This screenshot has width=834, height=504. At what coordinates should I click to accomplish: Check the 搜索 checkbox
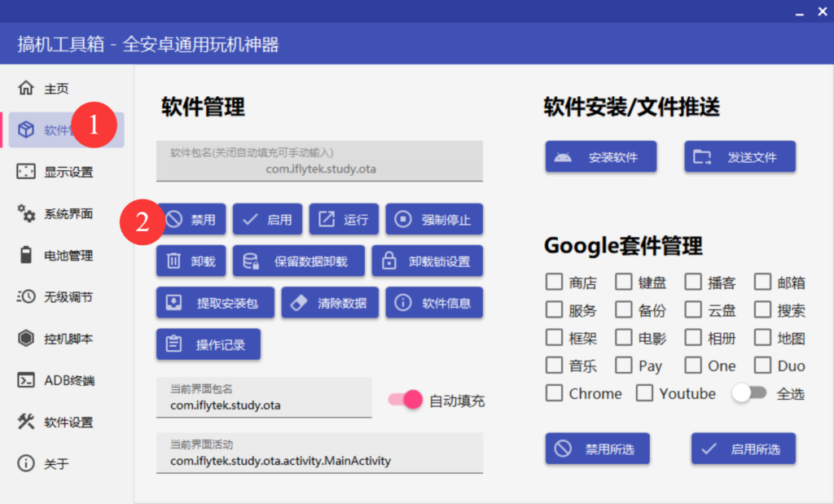click(x=762, y=309)
